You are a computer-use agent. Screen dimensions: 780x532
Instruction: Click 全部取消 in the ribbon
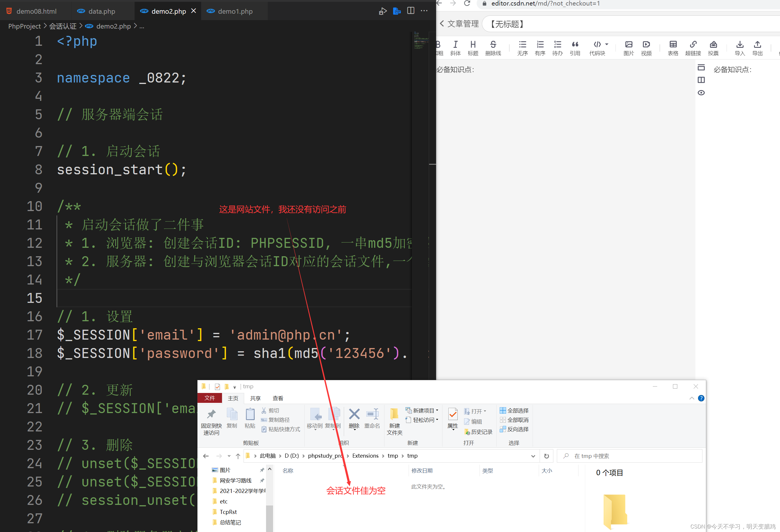click(x=514, y=420)
